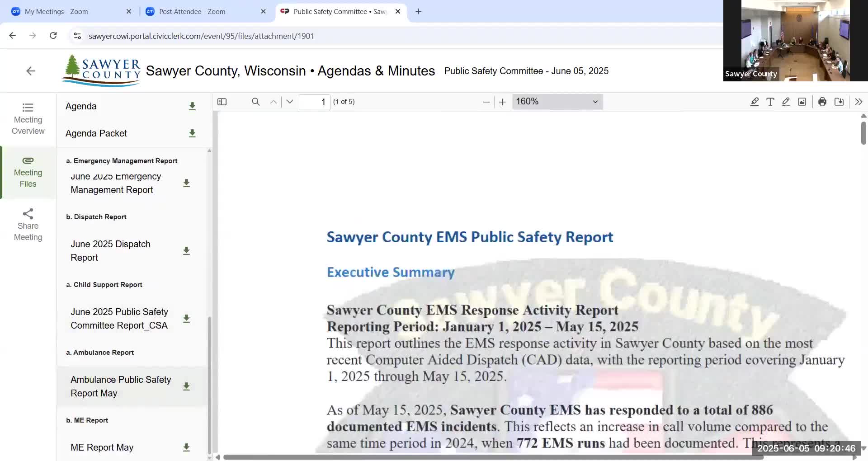Zoom out with the minus control
This screenshot has width=868, height=461.
pos(486,102)
